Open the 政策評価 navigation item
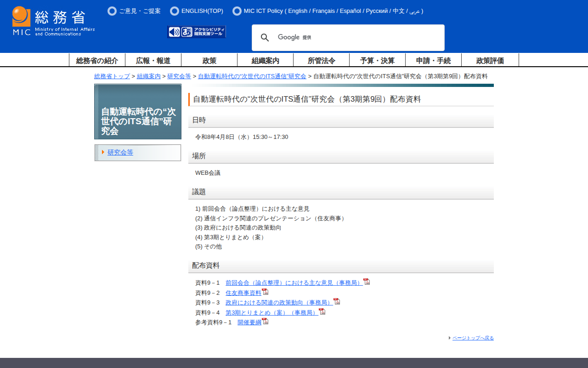This screenshot has width=588, height=368. (x=490, y=60)
